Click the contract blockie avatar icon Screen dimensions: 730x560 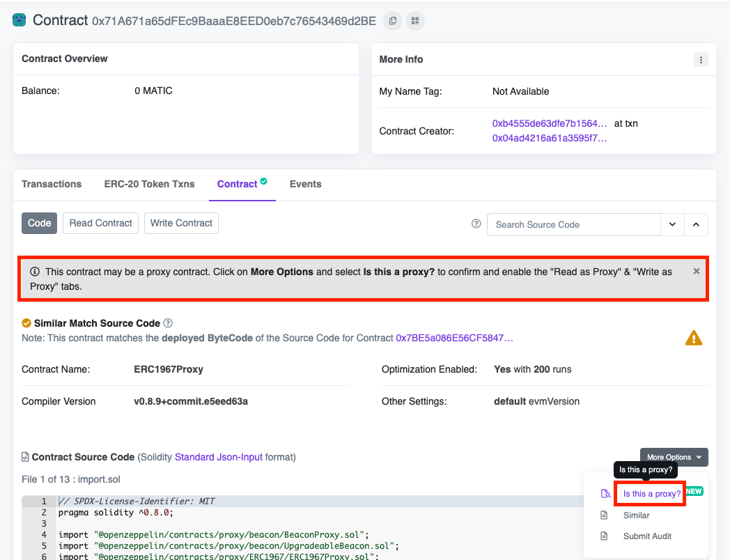click(x=19, y=20)
